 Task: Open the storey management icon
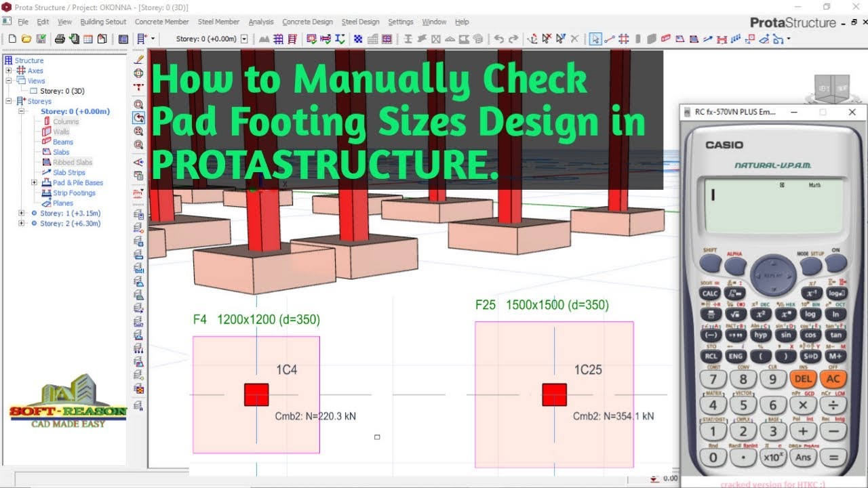coord(141,39)
